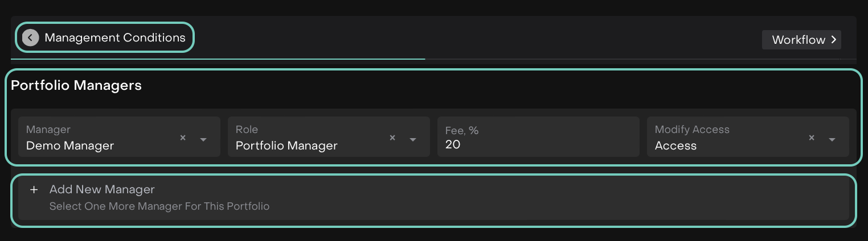The image size is (868, 241).
Task: Click the Demo Manager value text
Action: pyautogui.click(x=70, y=146)
